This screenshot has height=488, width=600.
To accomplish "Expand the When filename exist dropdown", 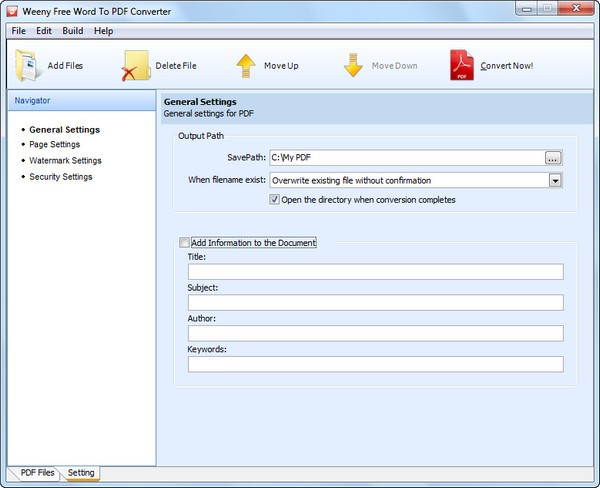I will pos(555,181).
